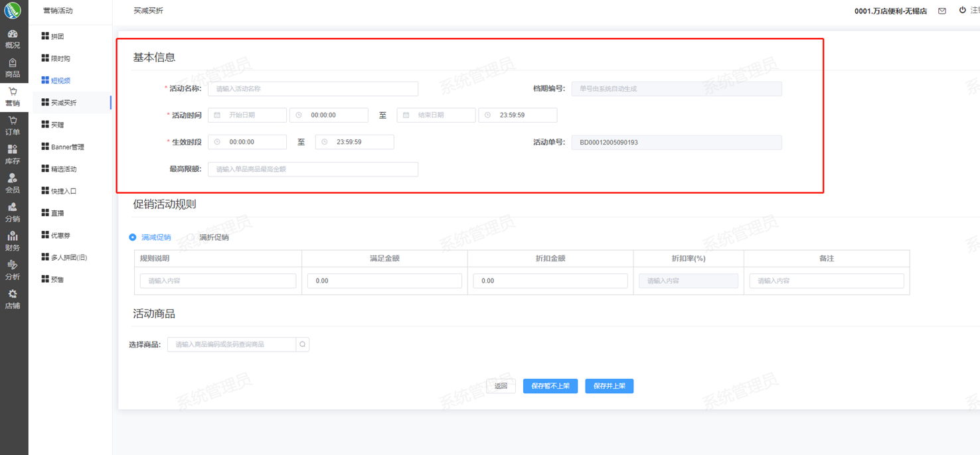Open the 财务 finance sidebar icon
This screenshot has height=455, width=980.
point(13,241)
